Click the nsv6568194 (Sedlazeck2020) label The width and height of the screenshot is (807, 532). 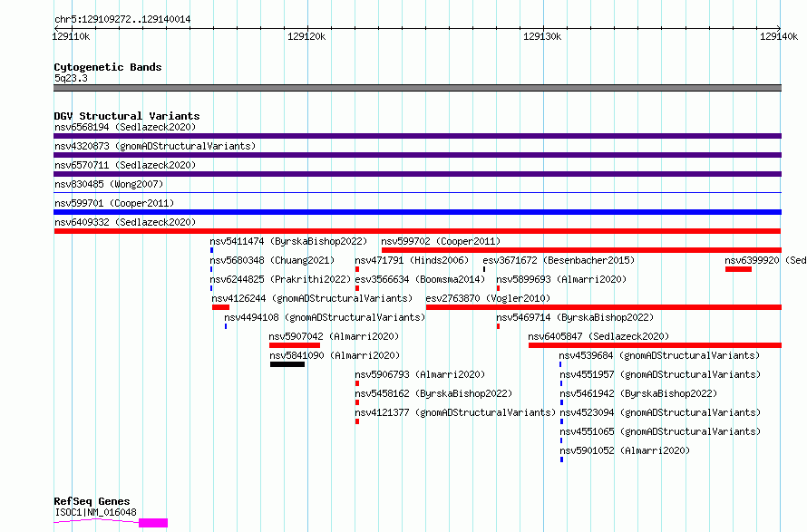tap(125, 127)
